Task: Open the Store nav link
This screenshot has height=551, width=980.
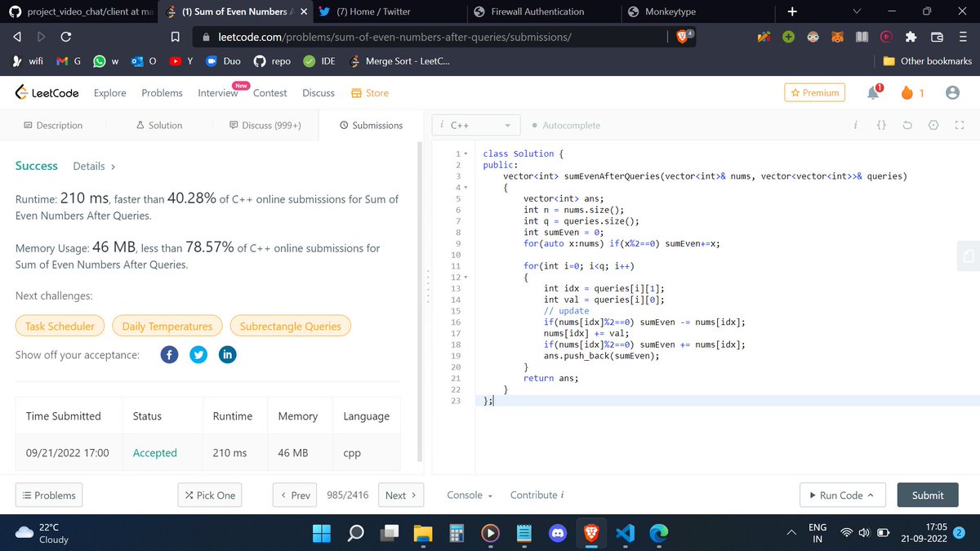Action: click(x=370, y=93)
